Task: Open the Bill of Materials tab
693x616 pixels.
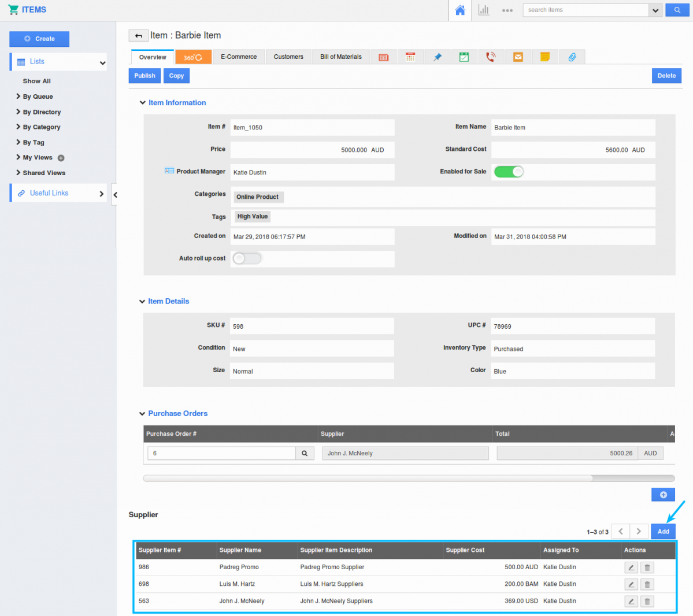Action: point(340,57)
